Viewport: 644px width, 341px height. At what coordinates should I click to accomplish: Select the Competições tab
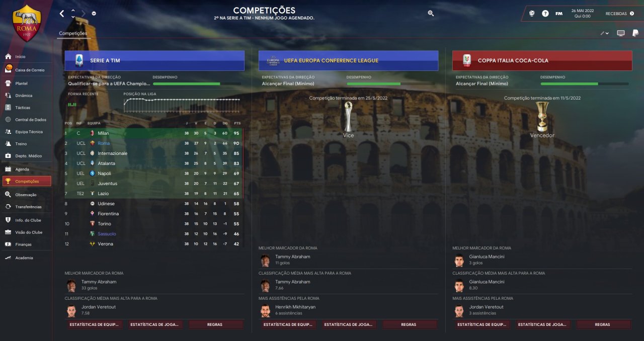(72, 34)
